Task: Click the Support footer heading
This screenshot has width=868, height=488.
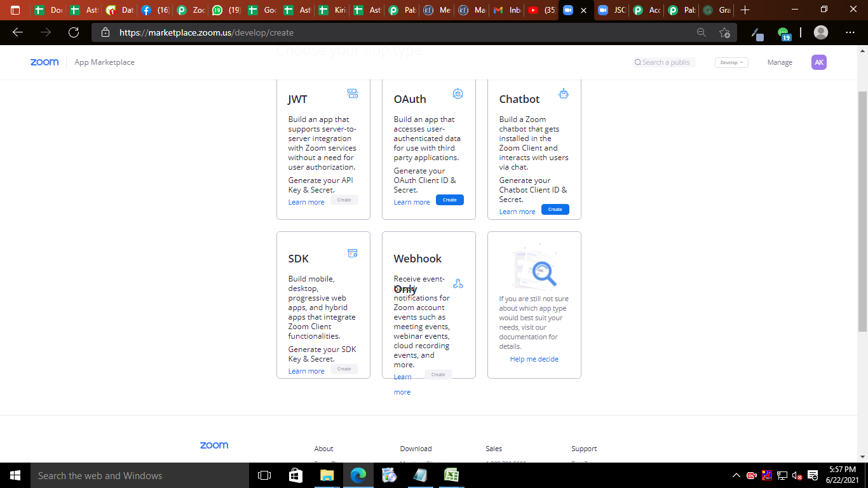Action: pos(584,449)
